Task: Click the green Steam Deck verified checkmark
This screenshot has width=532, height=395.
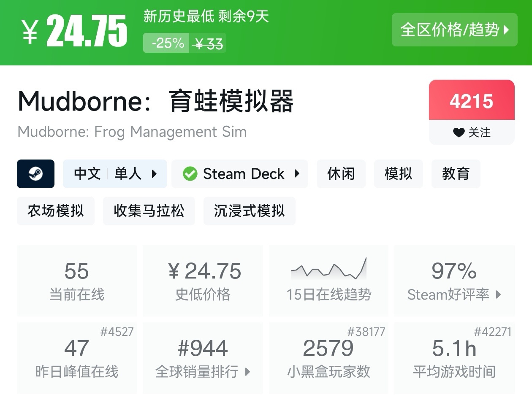Action: click(190, 174)
